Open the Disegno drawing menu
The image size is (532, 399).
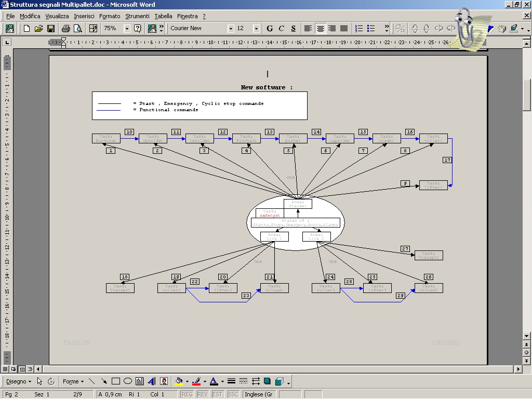pyautogui.click(x=19, y=381)
